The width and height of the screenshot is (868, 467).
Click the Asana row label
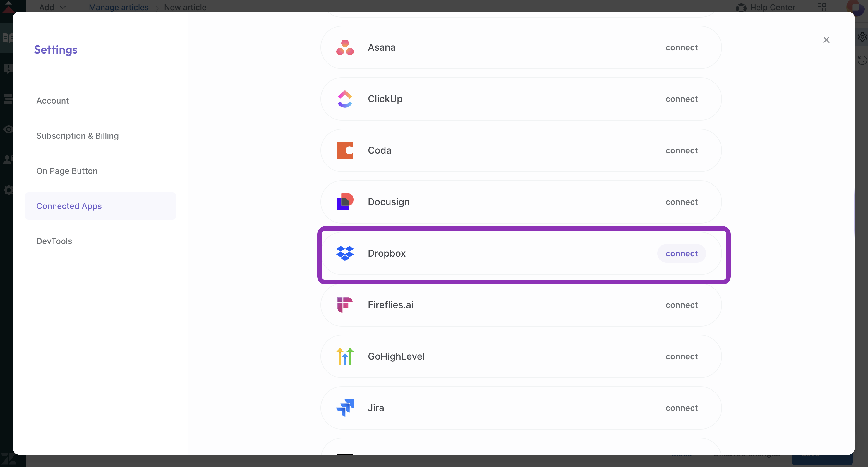(x=381, y=47)
